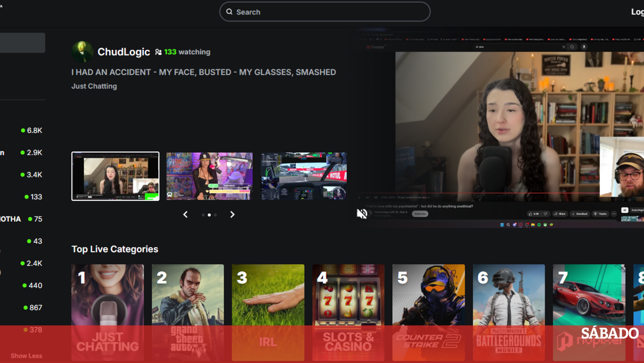Screen dimensions: 644x363
Task: Select the carousel thumbnail with the purple neon room
Action: pos(209,176)
